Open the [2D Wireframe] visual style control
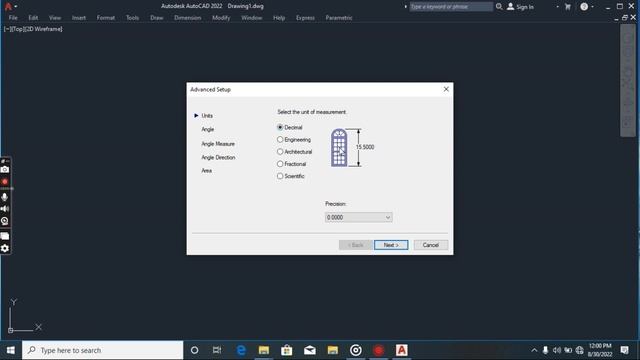The width and height of the screenshot is (640, 360). [x=43, y=29]
